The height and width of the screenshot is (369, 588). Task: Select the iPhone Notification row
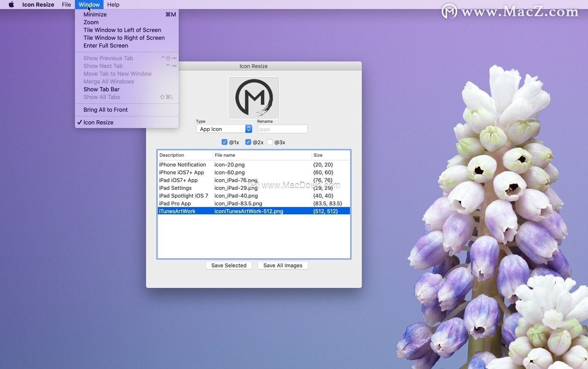254,164
